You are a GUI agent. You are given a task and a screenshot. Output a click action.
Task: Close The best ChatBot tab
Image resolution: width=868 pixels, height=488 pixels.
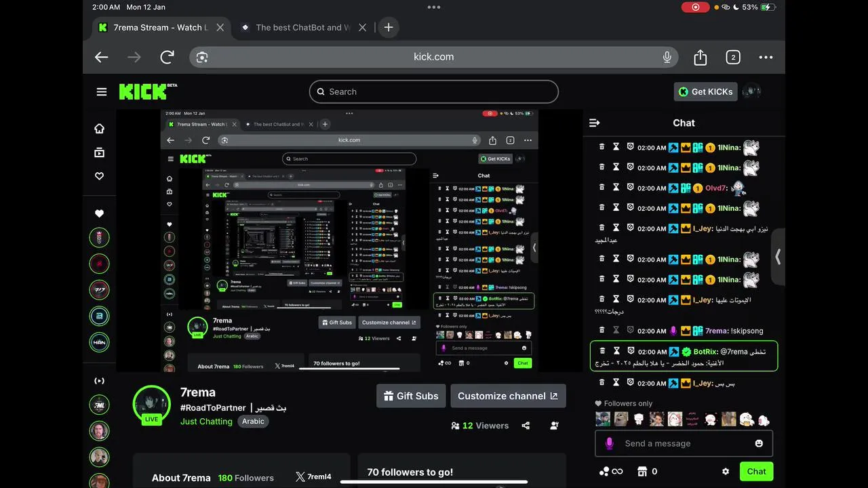click(362, 27)
